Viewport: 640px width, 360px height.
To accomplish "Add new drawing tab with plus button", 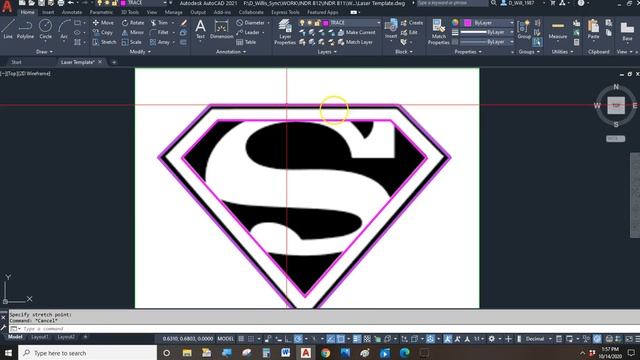I will click(114, 62).
